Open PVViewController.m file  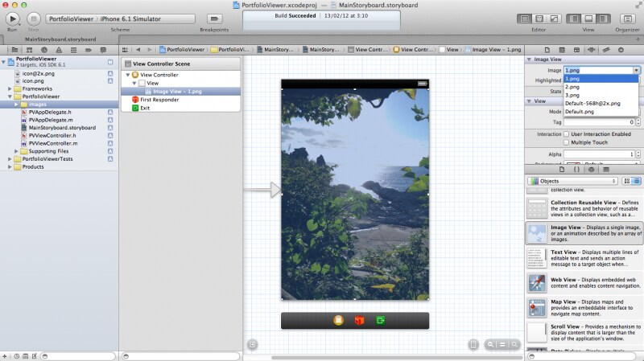[53, 143]
